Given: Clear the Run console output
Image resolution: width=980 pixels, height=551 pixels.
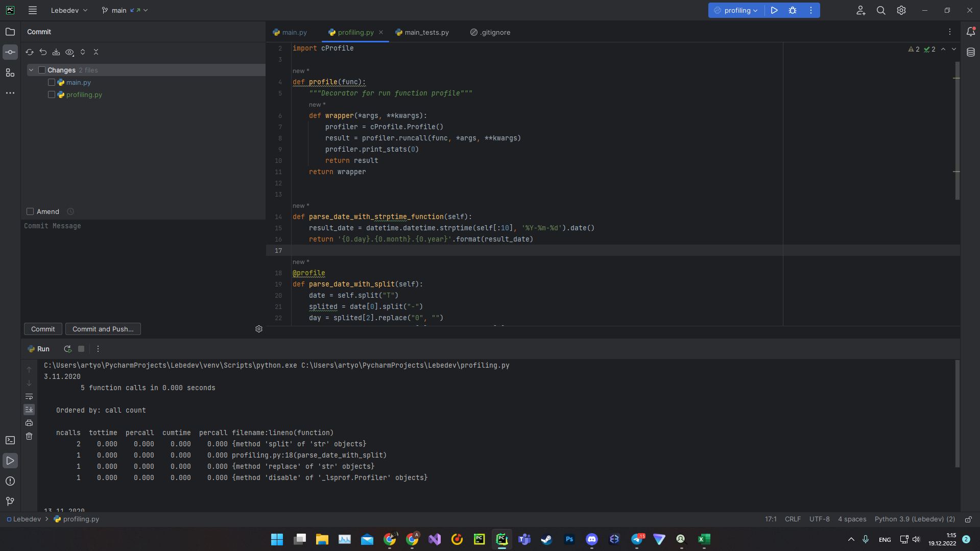Looking at the screenshot, I should pos(29,436).
